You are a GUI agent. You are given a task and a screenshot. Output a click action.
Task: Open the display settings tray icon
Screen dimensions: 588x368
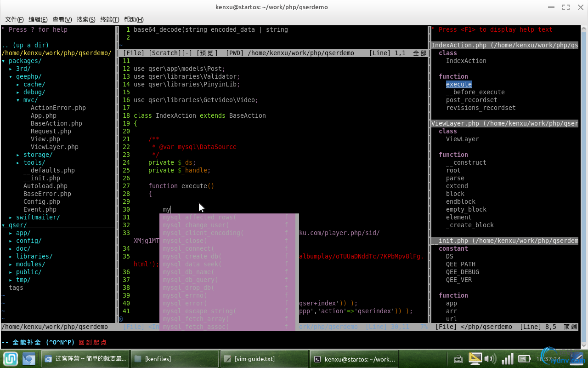click(475, 358)
